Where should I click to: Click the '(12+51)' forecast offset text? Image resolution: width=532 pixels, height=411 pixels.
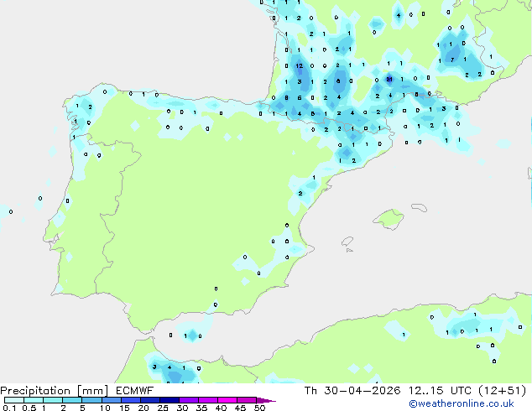coord(502,391)
